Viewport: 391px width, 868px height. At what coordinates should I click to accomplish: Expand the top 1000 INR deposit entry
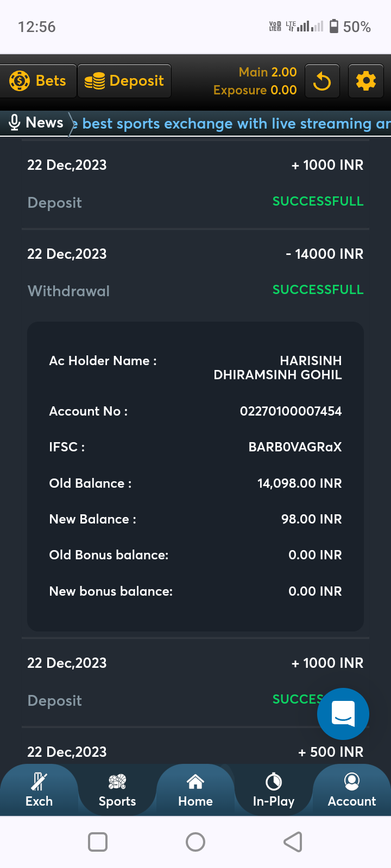pyautogui.click(x=195, y=183)
